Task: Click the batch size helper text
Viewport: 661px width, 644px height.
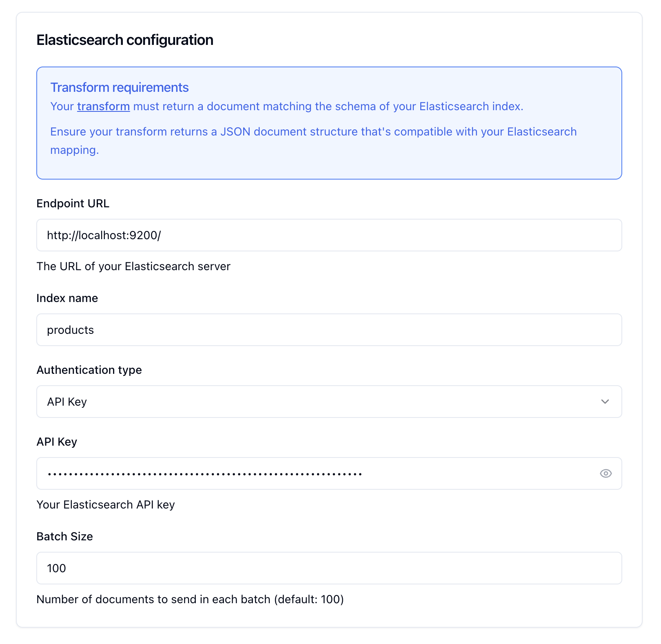Action: [190, 600]
